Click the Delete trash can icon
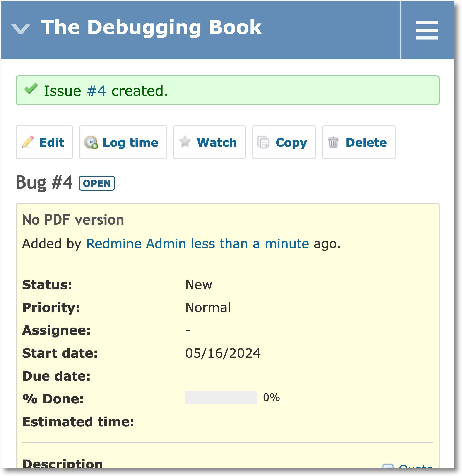Image resolution: width=462 pixels, height=476 pixels. [x=333, y=142]
